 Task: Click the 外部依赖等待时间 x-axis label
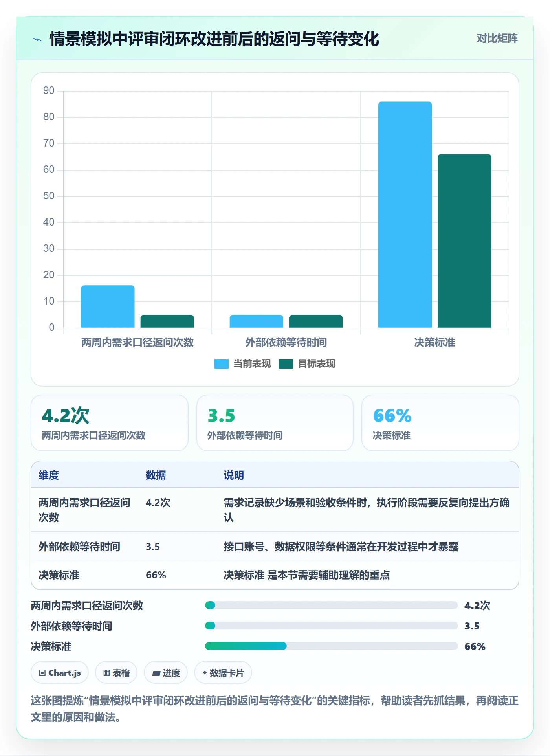coord(286,343)
